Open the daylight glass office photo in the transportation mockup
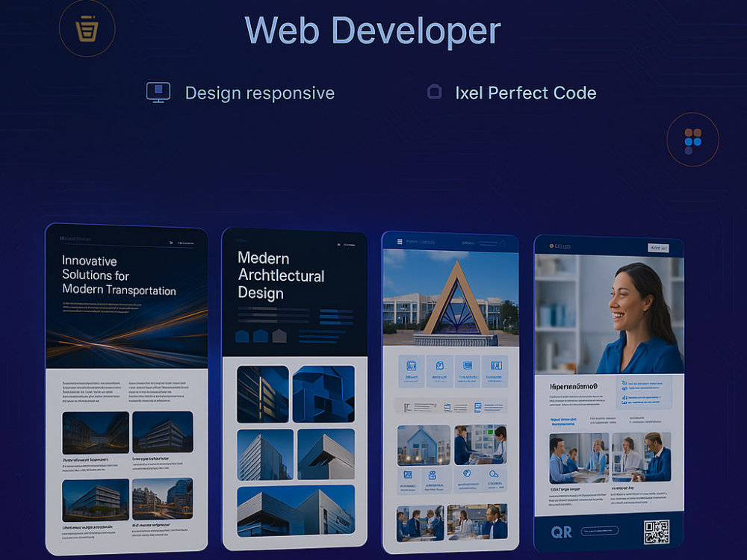 click(96, 500)
